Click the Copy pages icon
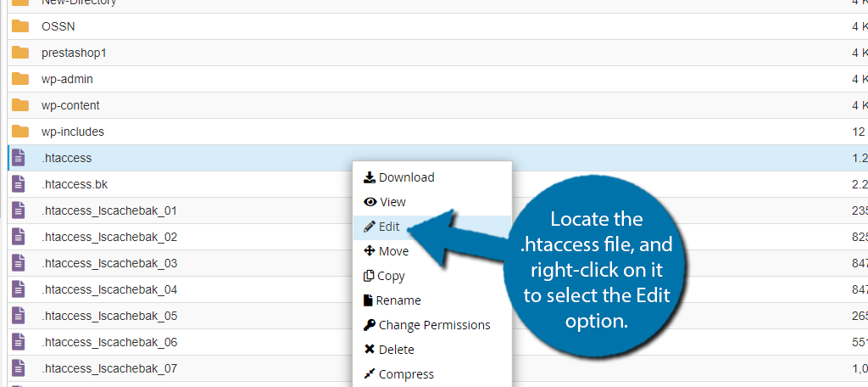Image resolution: width=868 pixels, height=387 pixels. (x=369, y=276)
